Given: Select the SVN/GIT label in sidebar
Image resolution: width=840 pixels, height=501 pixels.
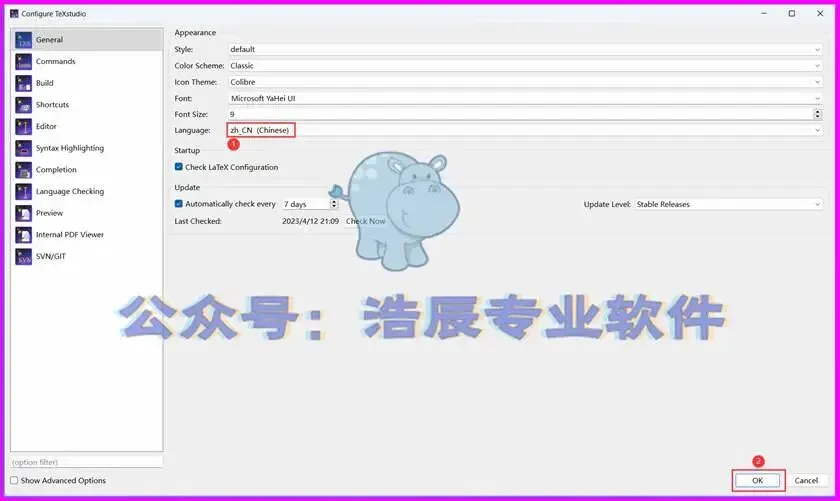Looking at the screenshot, I should pos(51,257).
